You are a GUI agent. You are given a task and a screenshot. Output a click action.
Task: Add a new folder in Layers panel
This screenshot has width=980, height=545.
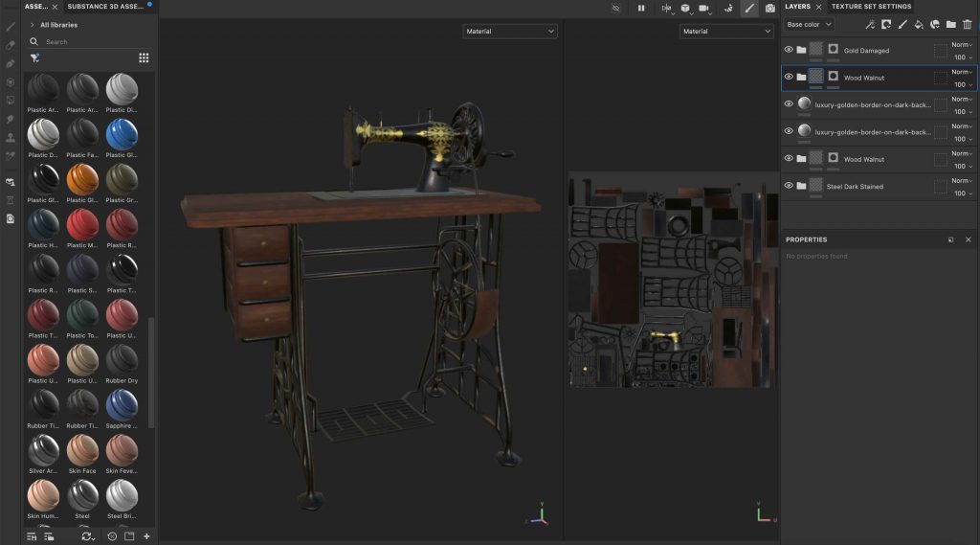pyautogui.click(x=950, y=24)
